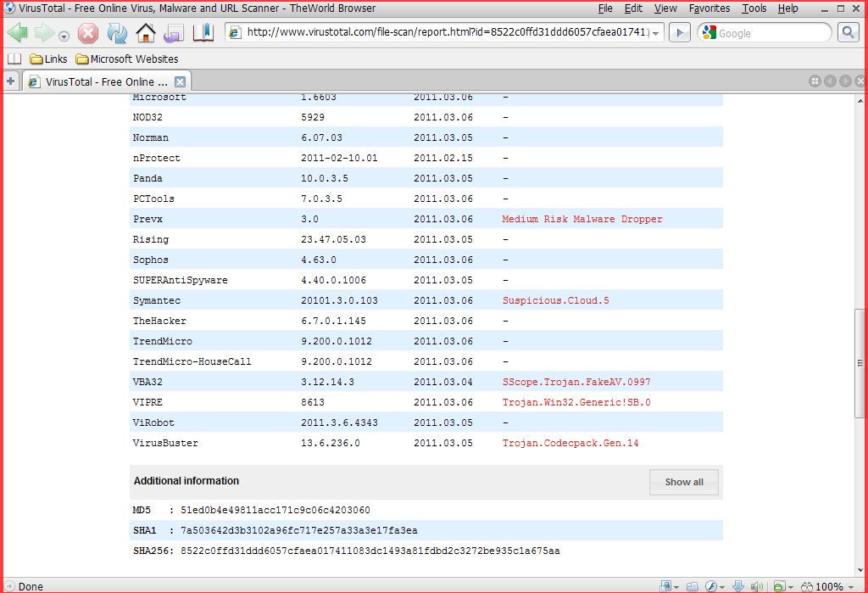Open the Links favorites folder
868x593 pixels.
pos(48,59)
